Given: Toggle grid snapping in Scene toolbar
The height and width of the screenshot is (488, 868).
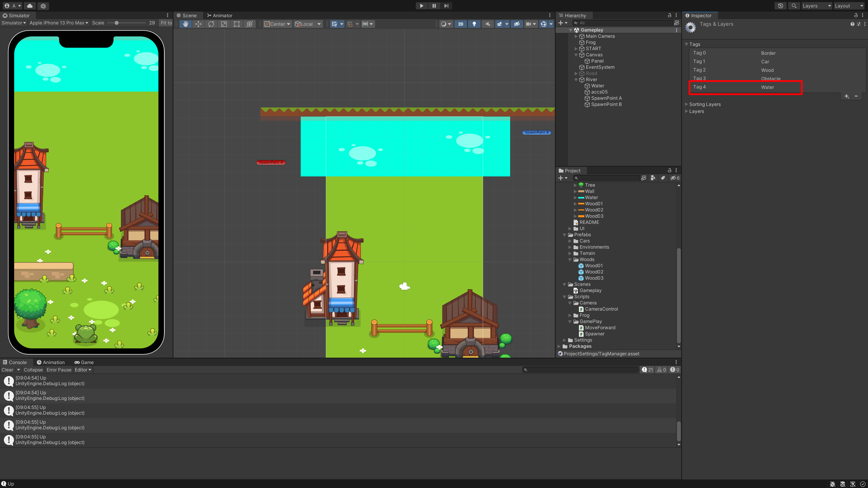Looking at the screenshot, I should click(x=350, y=24).
